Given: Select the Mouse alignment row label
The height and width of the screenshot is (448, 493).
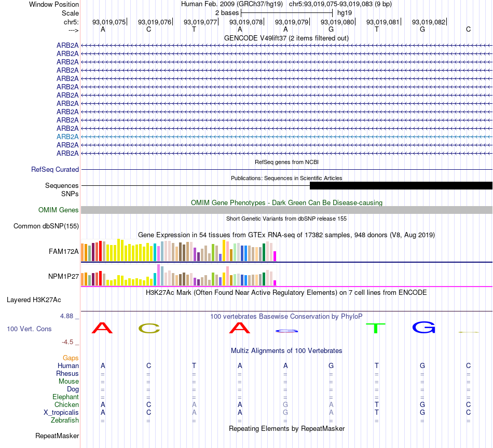Looking at the screenshot, I should pos(69,382).
